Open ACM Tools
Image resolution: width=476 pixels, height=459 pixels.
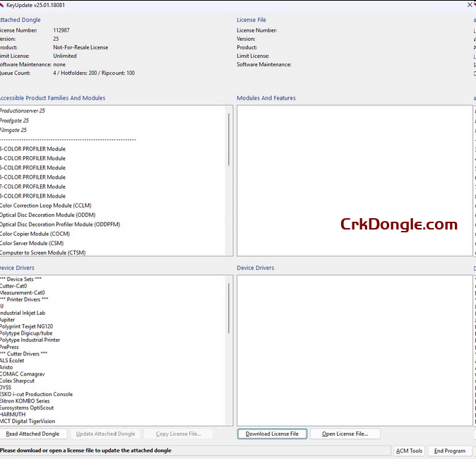(x=409, y=451)
